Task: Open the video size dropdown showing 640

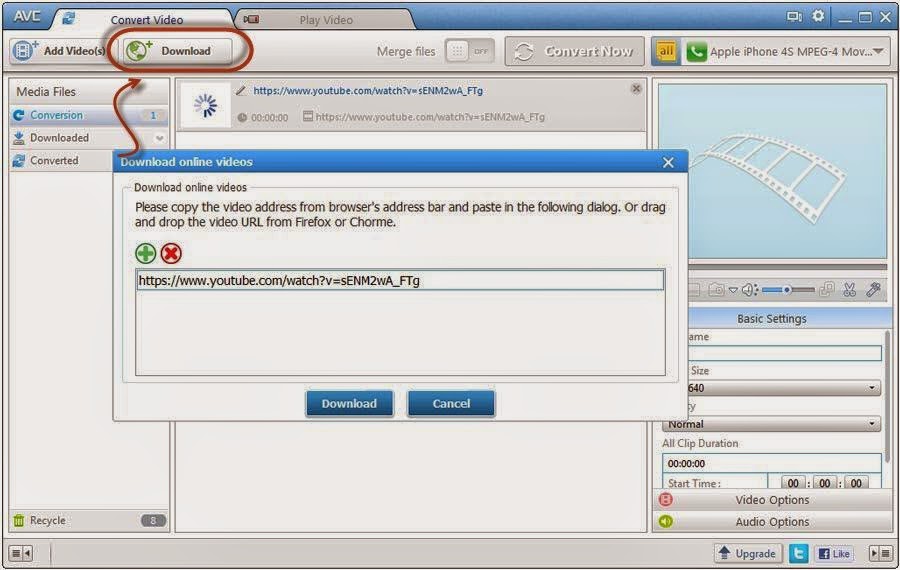Action: click(784, 388)
